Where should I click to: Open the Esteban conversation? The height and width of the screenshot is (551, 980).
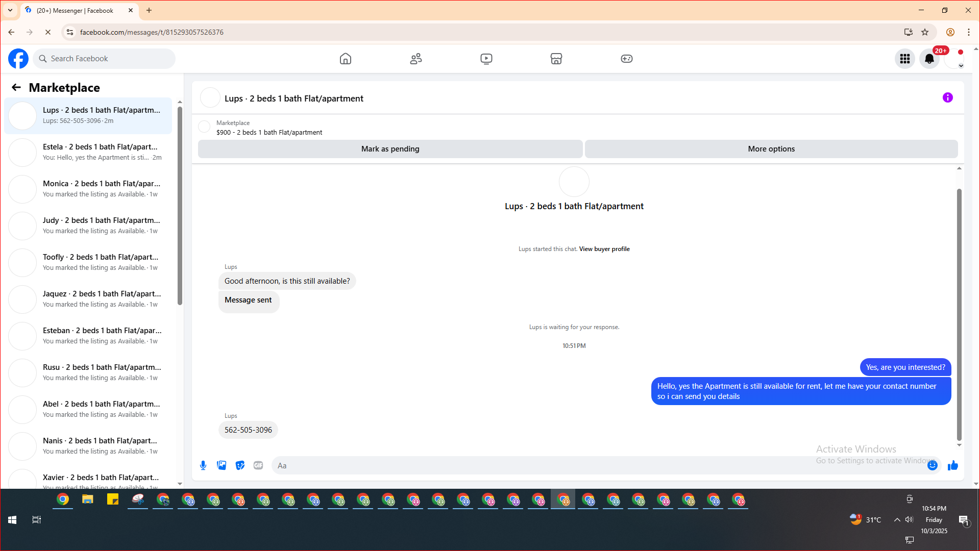click(88, 336)
